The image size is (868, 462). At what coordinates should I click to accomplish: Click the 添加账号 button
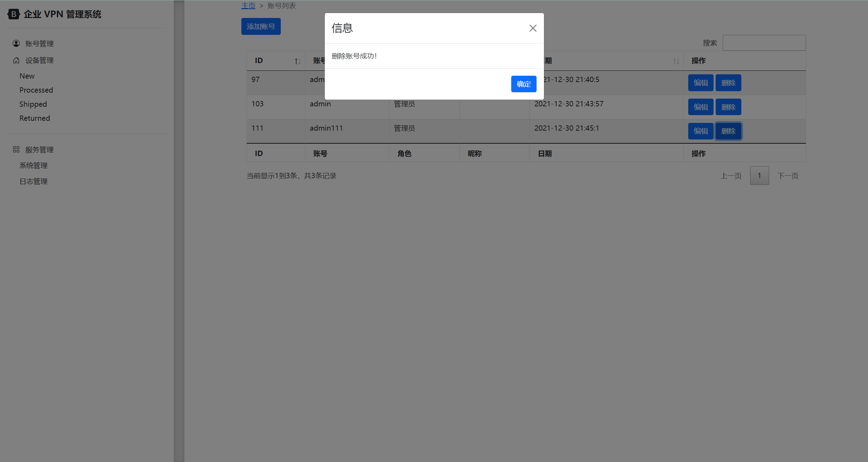click(261, 26)
